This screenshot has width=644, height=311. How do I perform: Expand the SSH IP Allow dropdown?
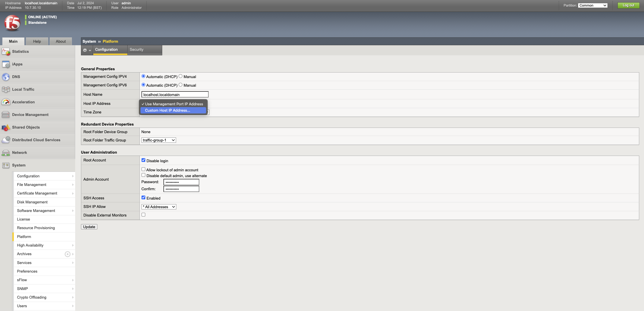point(159,207)
